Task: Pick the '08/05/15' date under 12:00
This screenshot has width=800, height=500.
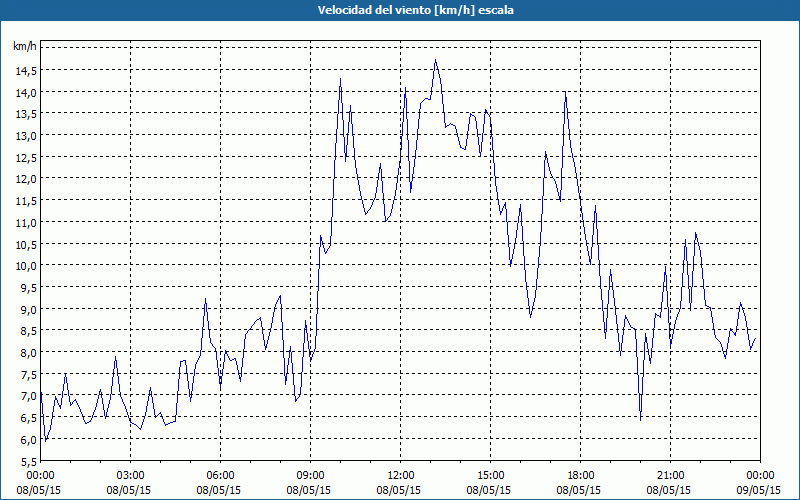Action: pyautogui.click(x=398, y=490)
